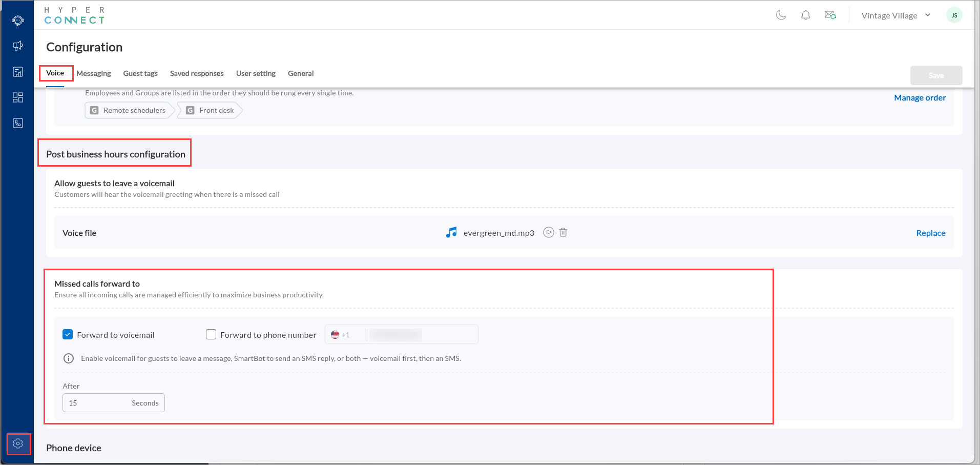Viewport: 980px width, 465px height.
Task: Click the Phone device section heading
Action: pyautogui.click(x=74, y=448)
